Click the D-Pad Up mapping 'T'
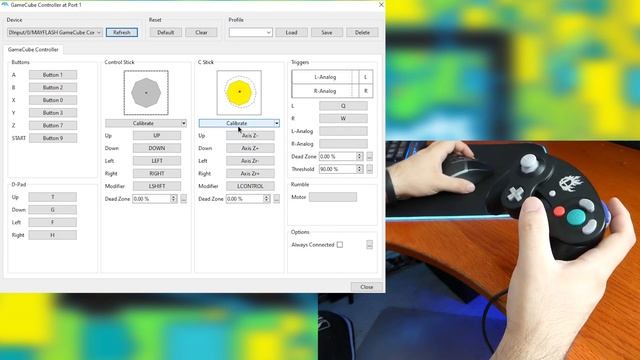Screen dimensions: 640x360 pos(53,197)
